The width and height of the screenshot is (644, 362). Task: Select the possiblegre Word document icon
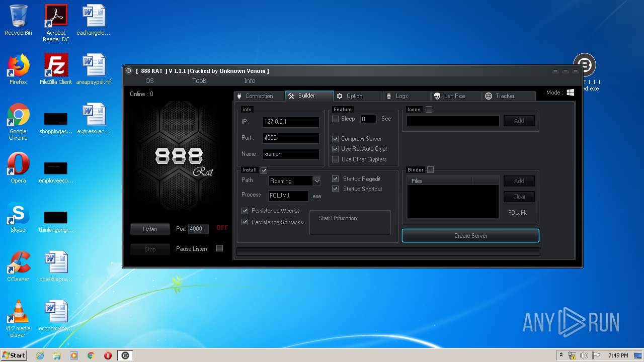click(x=56, y=266)
